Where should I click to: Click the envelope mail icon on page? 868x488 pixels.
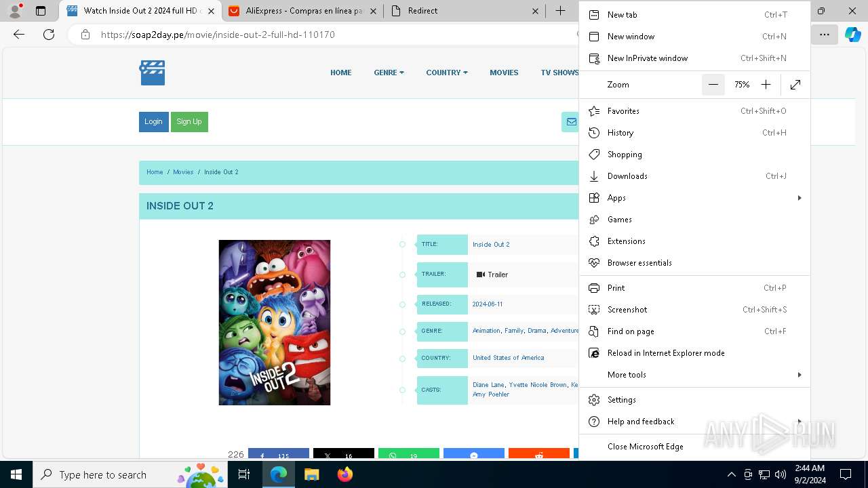[x=571, y=122]
